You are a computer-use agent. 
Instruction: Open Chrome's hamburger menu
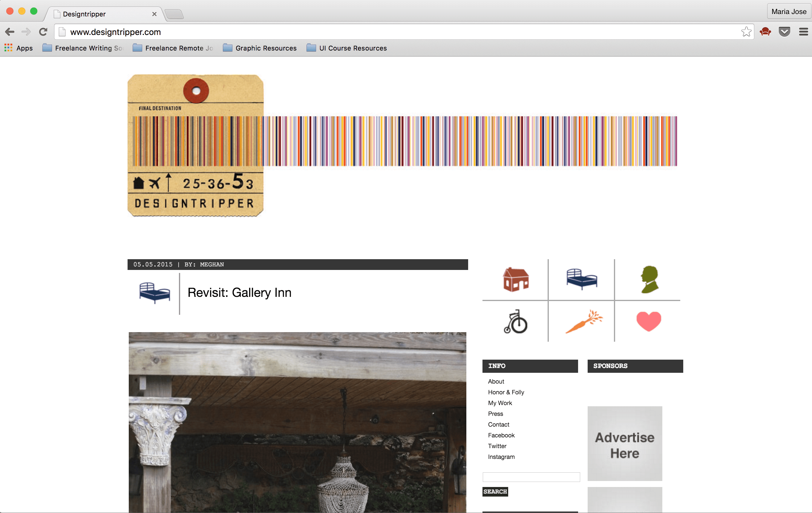pyautogui.click(x=803, y=31)
